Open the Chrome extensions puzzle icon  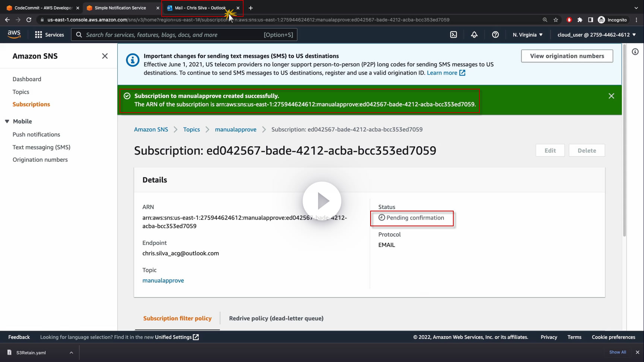pos(580,20)
